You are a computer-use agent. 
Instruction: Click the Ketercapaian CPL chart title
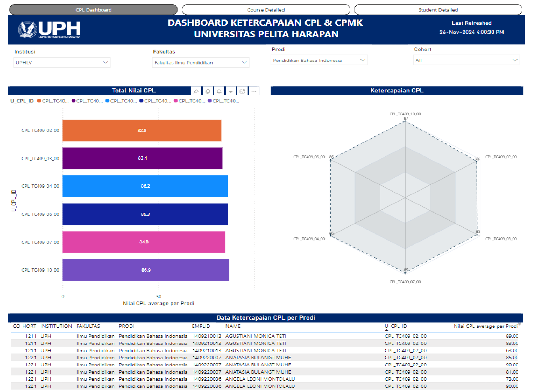pyautogui.click(x=397, y=91)
